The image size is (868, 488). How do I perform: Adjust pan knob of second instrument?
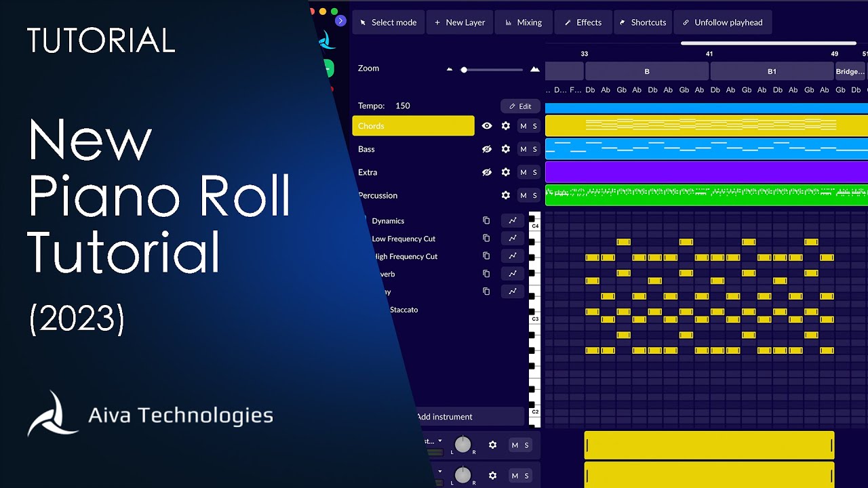coord(462,475)
